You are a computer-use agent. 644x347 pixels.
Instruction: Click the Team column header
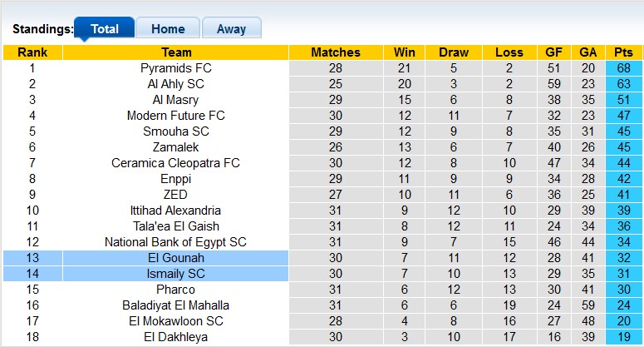coord(175,52)
